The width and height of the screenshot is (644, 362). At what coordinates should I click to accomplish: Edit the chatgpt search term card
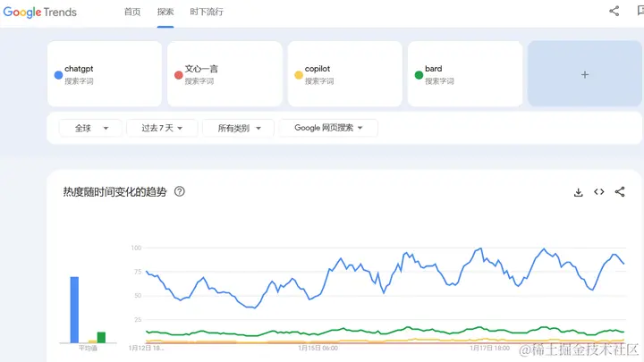pos(105,74)
